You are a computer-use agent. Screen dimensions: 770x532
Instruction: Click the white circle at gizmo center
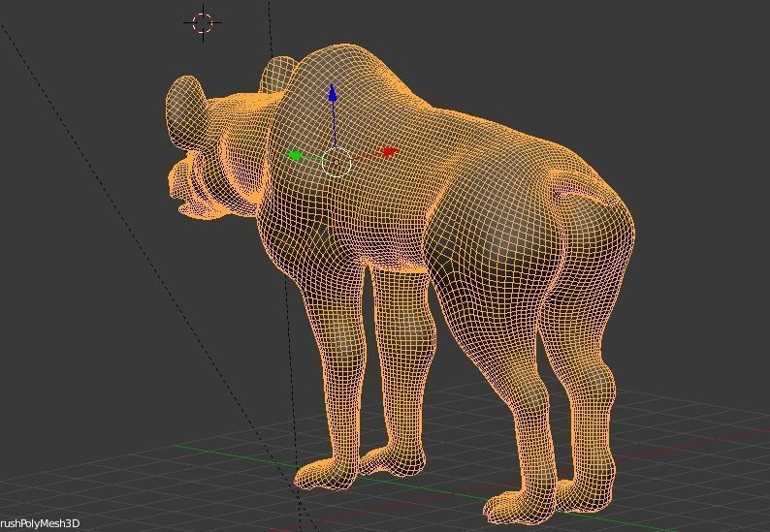[337, 163]
